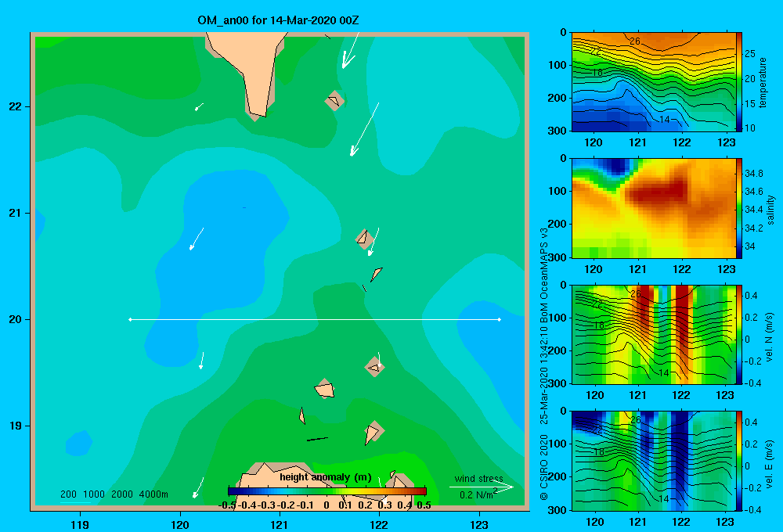Screen dimensions: 783x532
Task: Click the '18' contour label in temperature plot
Action: point(597,73)
